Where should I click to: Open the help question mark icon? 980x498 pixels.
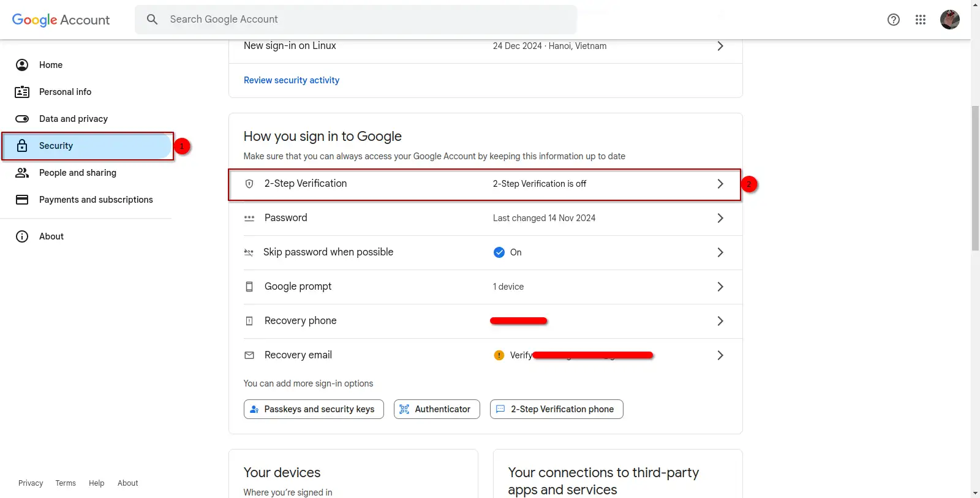894,20
